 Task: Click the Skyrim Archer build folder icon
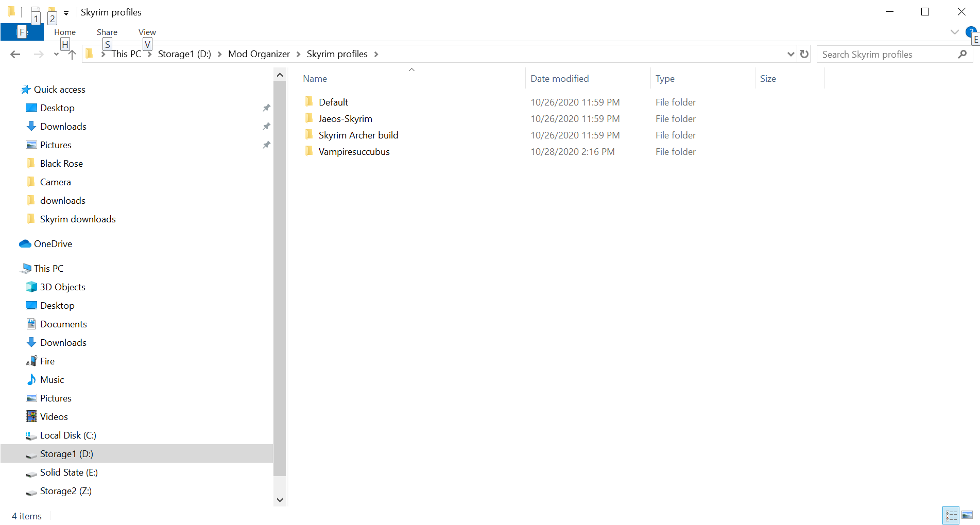[309, 134]
